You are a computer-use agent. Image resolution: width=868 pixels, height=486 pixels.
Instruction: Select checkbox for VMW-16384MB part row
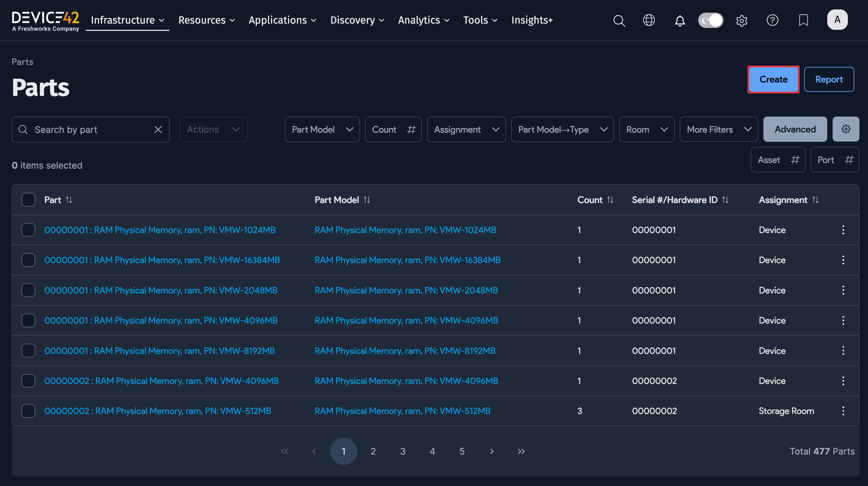point(28,260)
